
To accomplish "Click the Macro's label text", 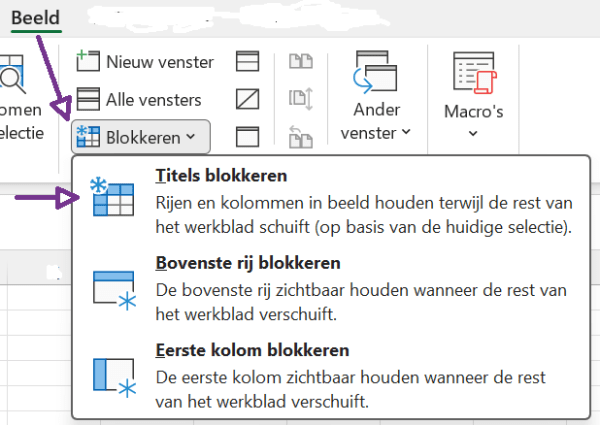I will tap(473, 111).
